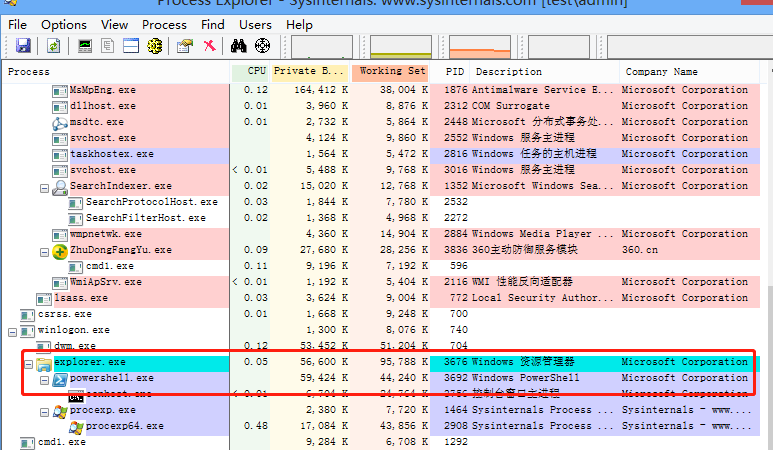
Task: Click the csrss.exe process icon
Action: [x=27, y=315]
